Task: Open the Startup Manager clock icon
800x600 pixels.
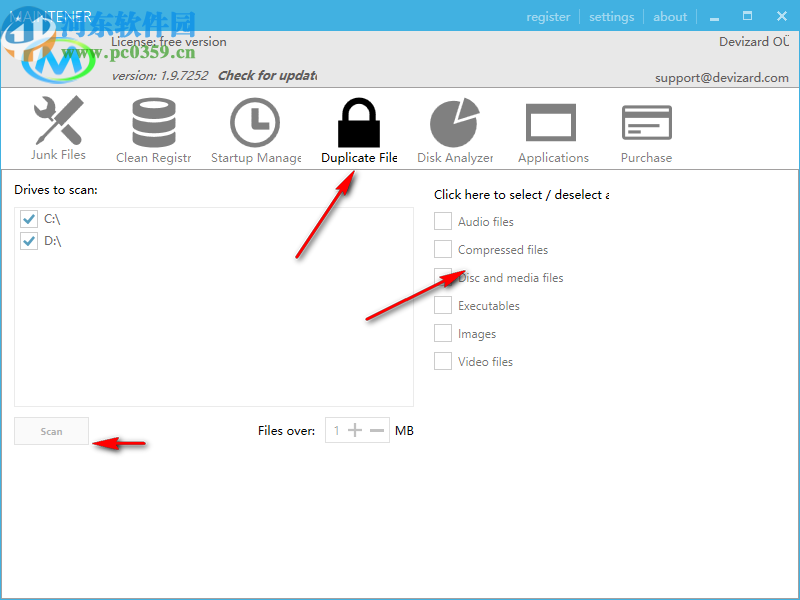Action: pos(255,122)
